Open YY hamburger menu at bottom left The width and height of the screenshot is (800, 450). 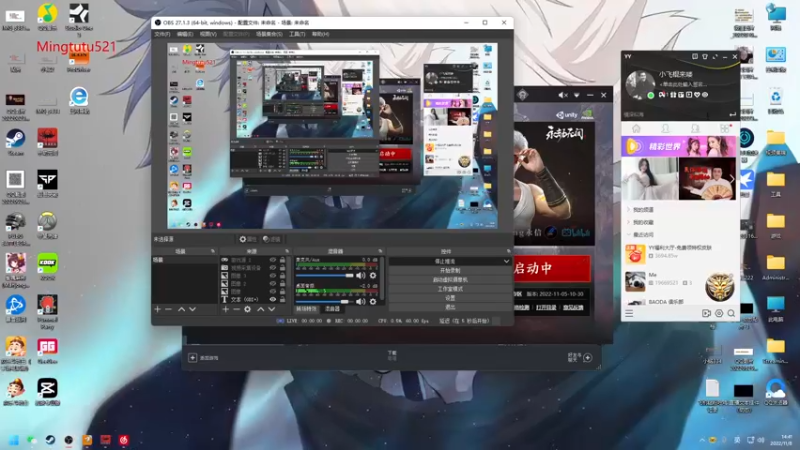629,313
